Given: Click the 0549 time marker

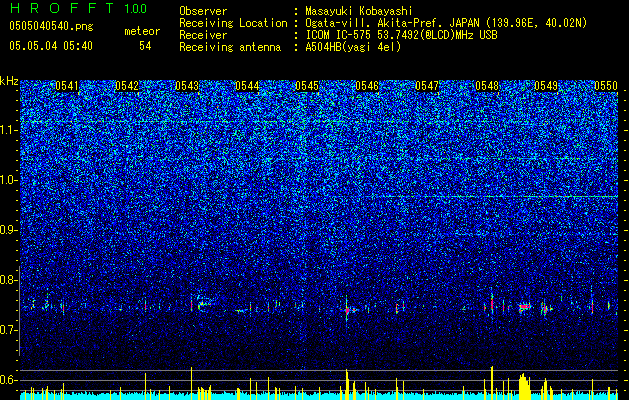Looking at the screenshot, I should 546,86.
